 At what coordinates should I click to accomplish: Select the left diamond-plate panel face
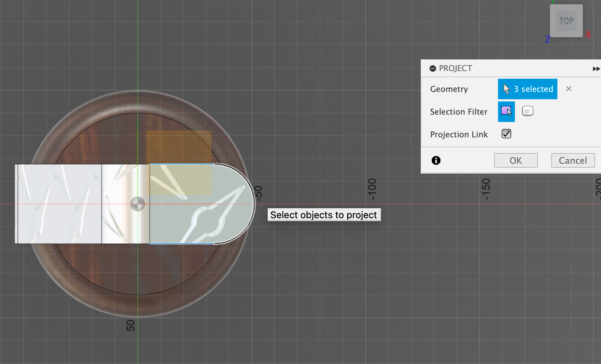[x=59, y=204]
